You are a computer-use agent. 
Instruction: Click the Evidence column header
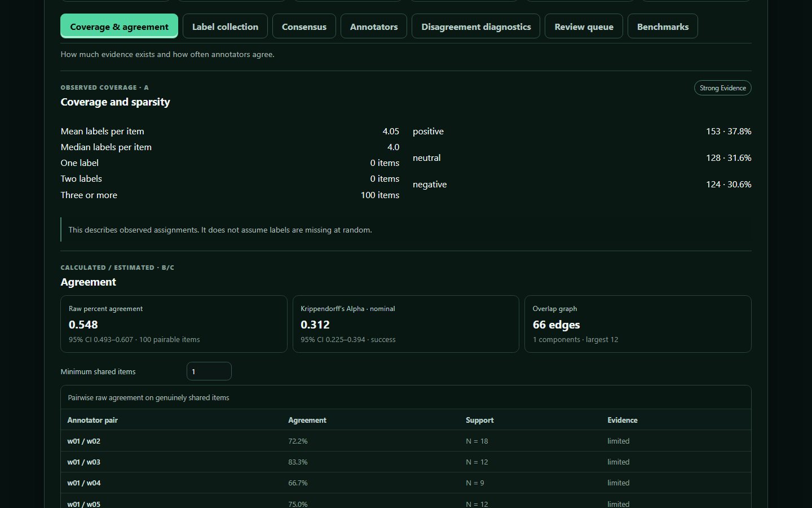623,420
